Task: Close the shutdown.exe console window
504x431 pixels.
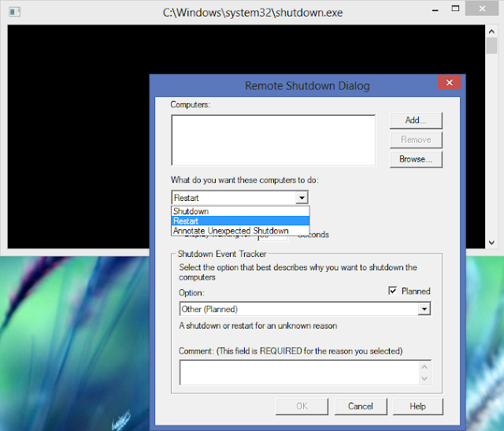Action: [x=482, y=9]
